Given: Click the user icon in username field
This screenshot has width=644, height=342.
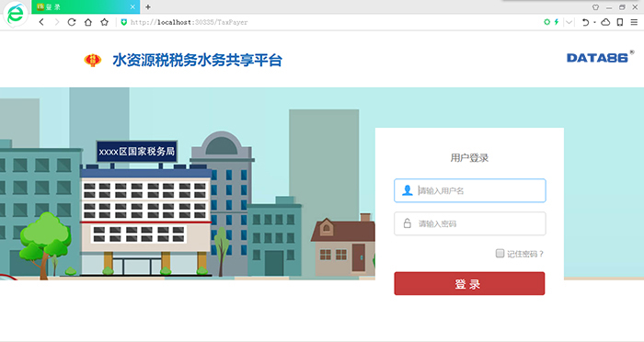Looking at the screenshot, I should tap(407, 190).
